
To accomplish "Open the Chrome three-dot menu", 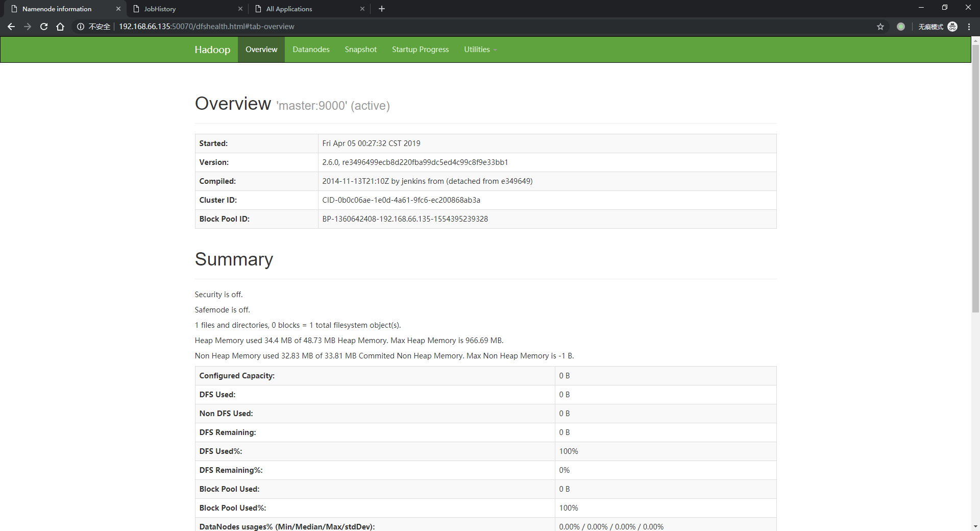I will 969,27.
